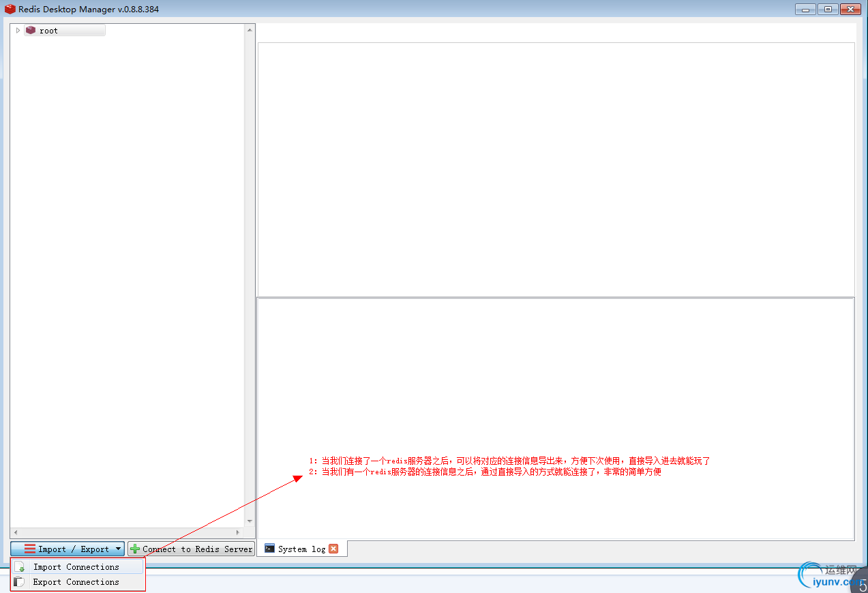Click the tree panel scroll down arrow
The width and height of the screenshot is (868, 593).
(250, 521)
